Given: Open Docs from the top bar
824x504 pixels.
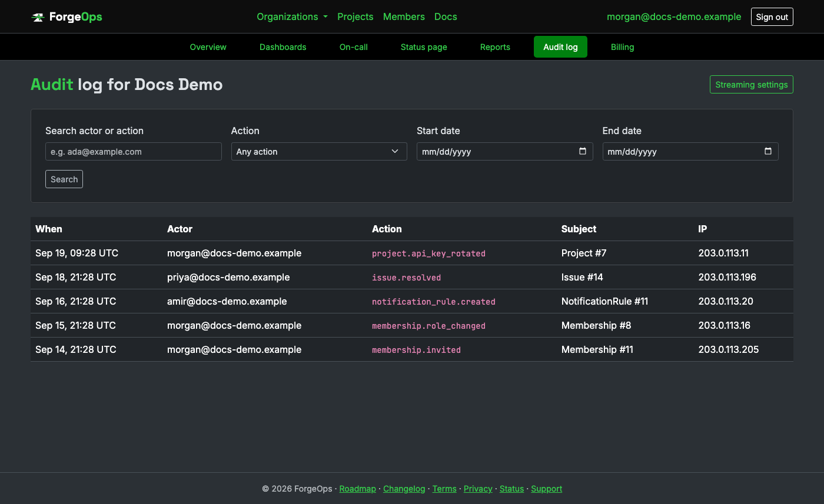Looking at the screenshot, I should click(446, 16).
